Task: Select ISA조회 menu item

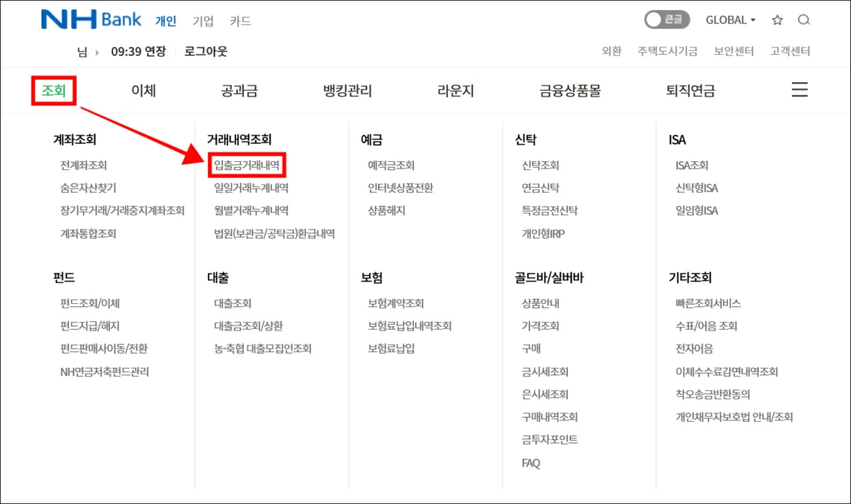Action: [691, 165]
